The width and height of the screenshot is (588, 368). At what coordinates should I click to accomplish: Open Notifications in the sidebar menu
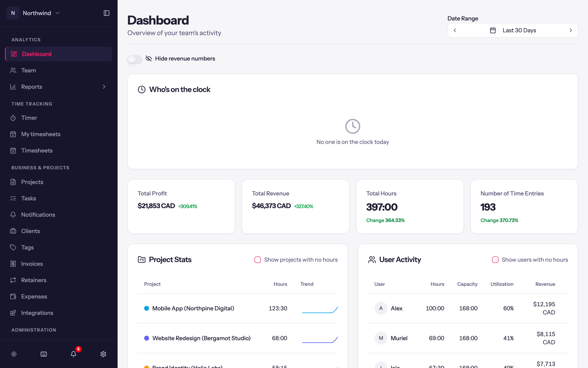(x=59, y=214)
